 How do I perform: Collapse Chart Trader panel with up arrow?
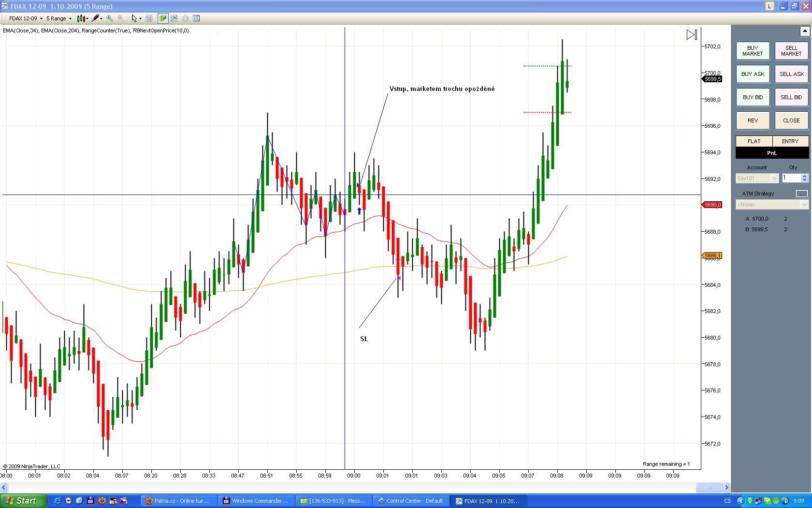[805, 31]
